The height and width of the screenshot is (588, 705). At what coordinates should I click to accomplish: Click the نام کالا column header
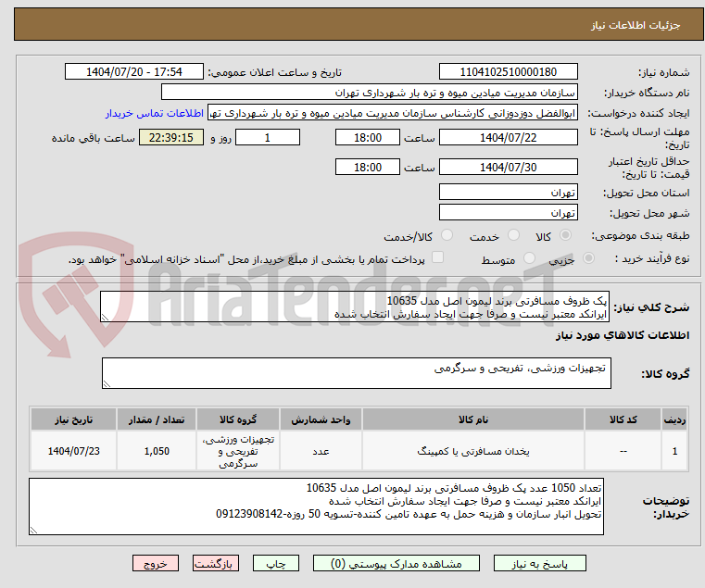point(473,419)
